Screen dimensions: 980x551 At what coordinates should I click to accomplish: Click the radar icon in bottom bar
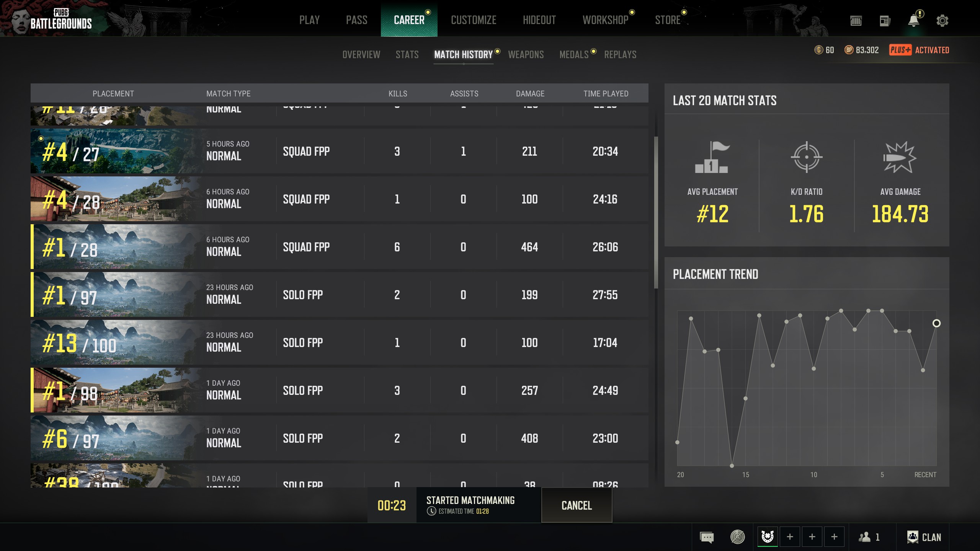point(737,537)
